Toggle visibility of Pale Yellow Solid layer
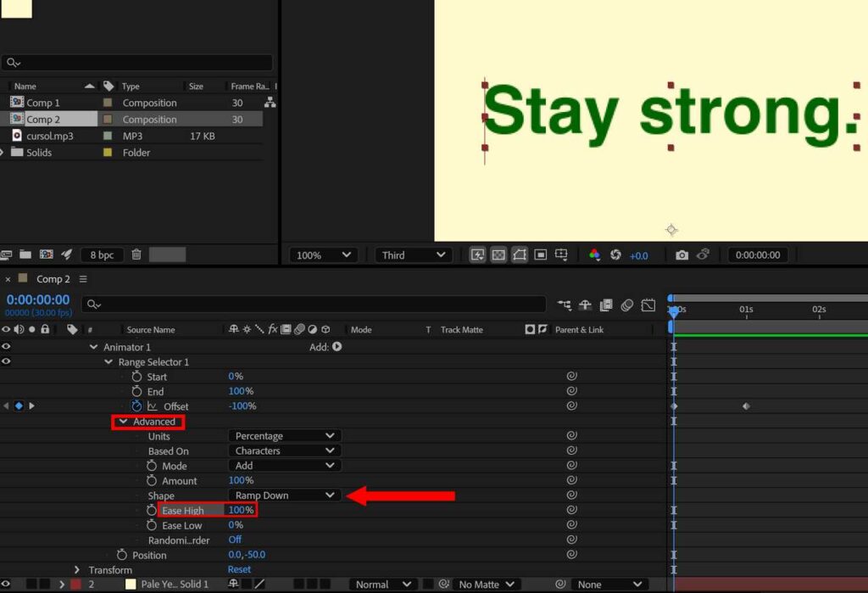Viewport: 868px width, 593px height. tap(6, 584)
